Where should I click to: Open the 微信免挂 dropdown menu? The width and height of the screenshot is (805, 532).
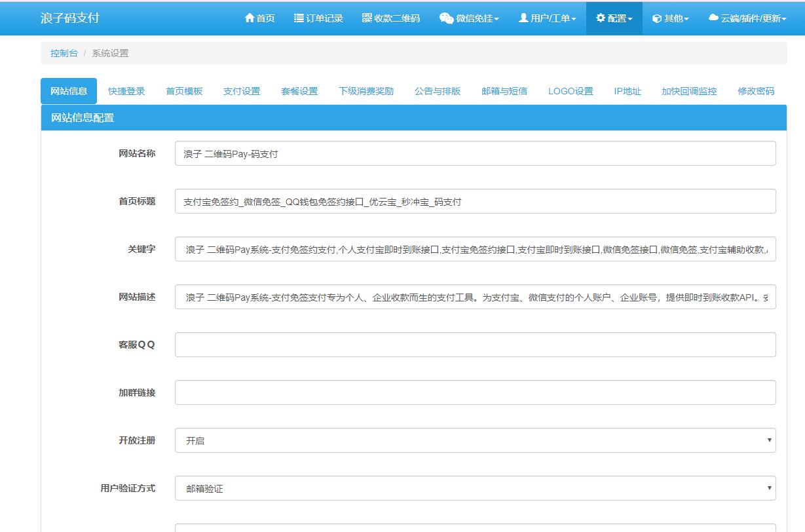tap(469, 18)
